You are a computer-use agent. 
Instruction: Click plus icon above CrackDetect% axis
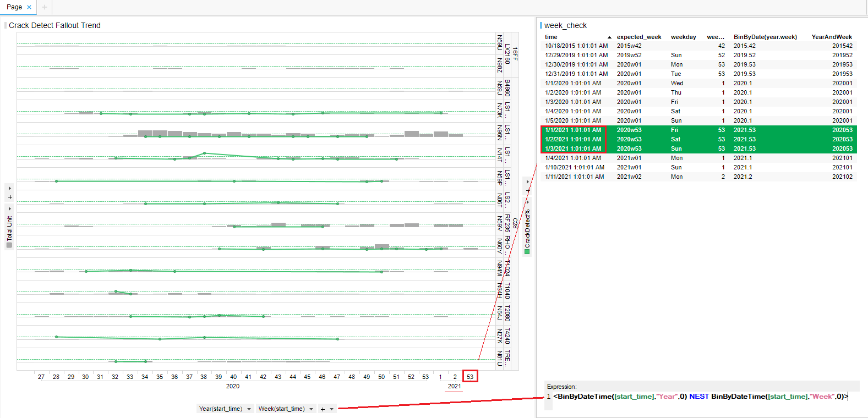point(528,191)
